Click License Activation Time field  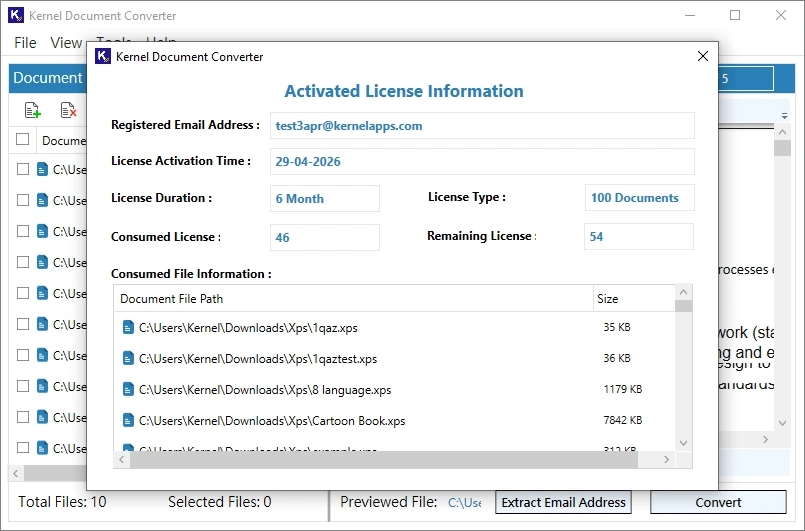pyautogui.click(x=482, y=162)
